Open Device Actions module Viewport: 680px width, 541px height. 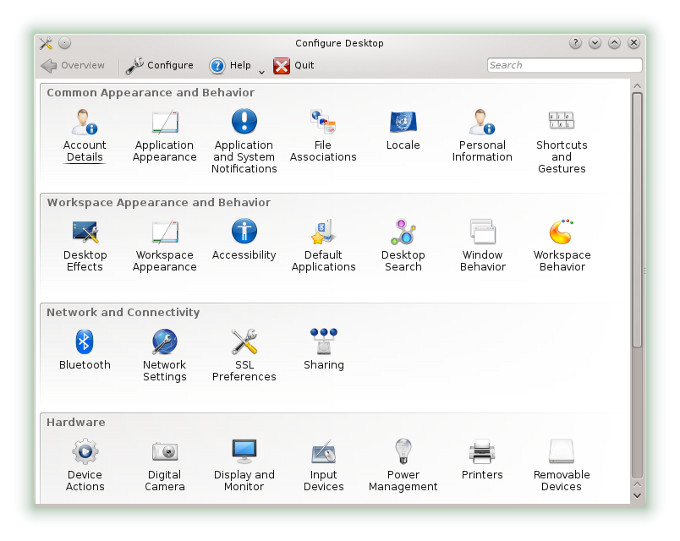pos(85,466)
